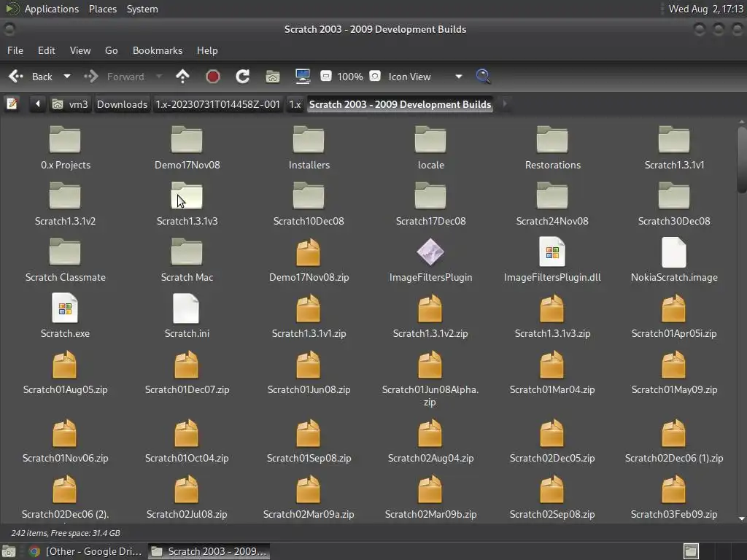Click the 100% zoom level button

point(350,77)
